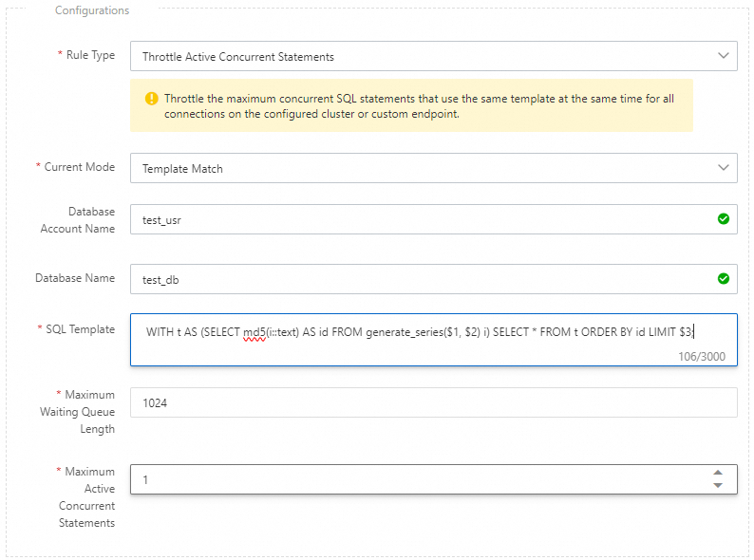Click the throttle description banner text
Viewport: 754px width, 560px height.
[419, 106]
